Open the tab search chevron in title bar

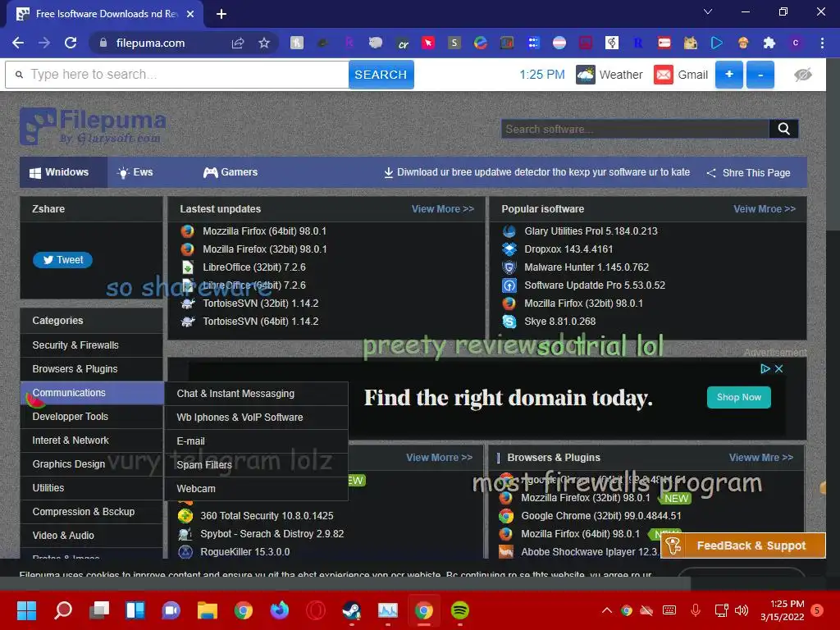tap(708, 11)
